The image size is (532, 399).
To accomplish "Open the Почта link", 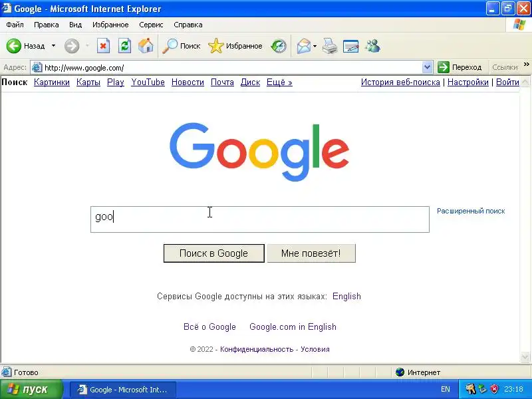I will 222,82.
